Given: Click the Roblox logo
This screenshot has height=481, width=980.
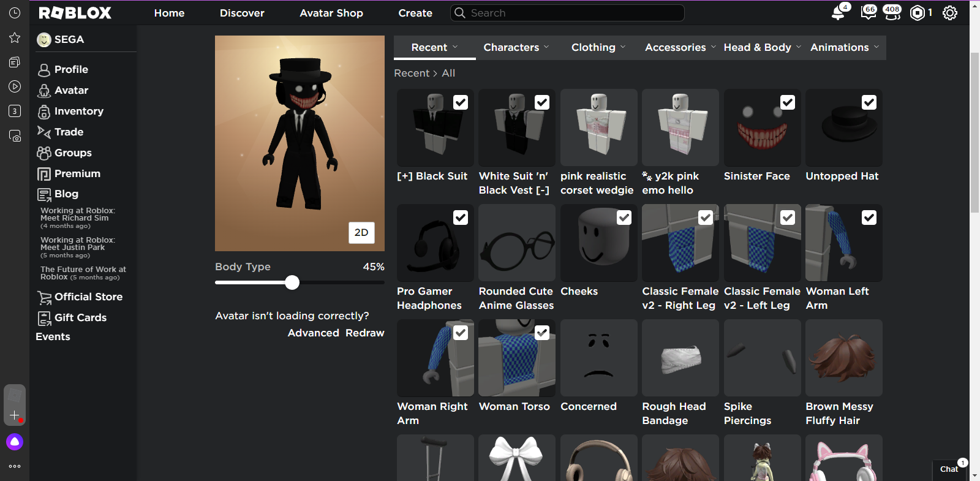Looking at the screenshot, I should pyautogui.click(x=75, y=13).
